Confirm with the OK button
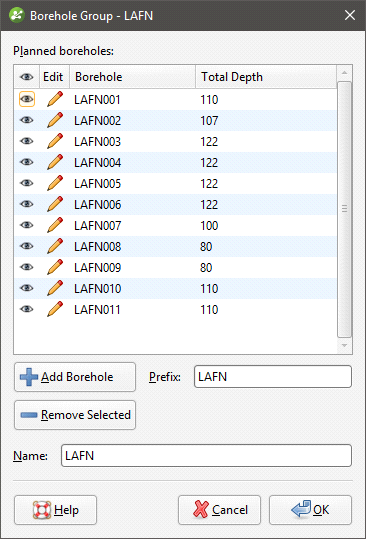 point(310,510)
